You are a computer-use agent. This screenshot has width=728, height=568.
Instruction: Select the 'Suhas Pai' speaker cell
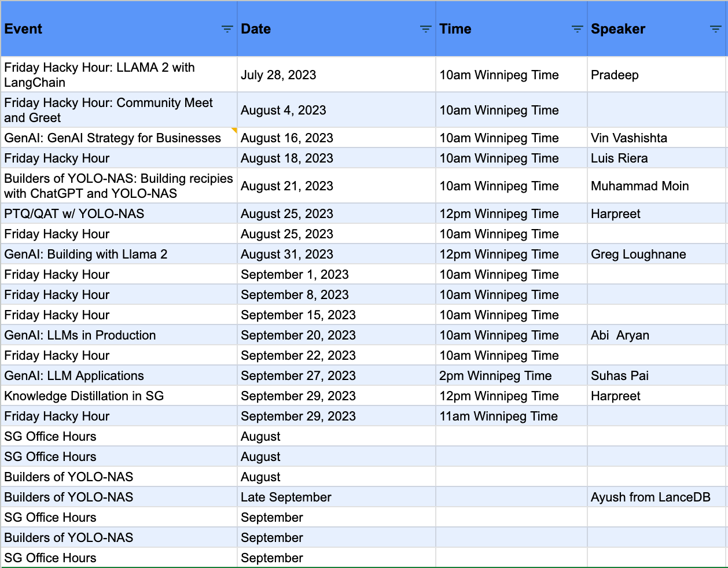pos(657,375)
